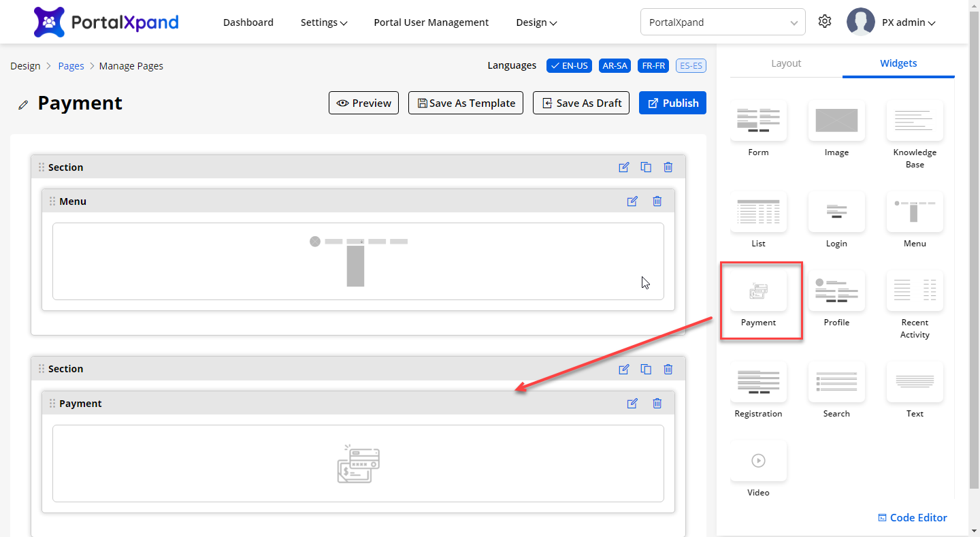This screenshot has width=980, height=537.
Task: Select the Video widget icon
Action: [758, 461]
